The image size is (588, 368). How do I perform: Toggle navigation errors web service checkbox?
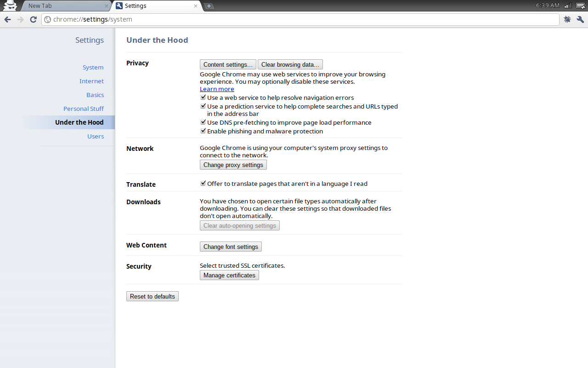coord(203,98)
